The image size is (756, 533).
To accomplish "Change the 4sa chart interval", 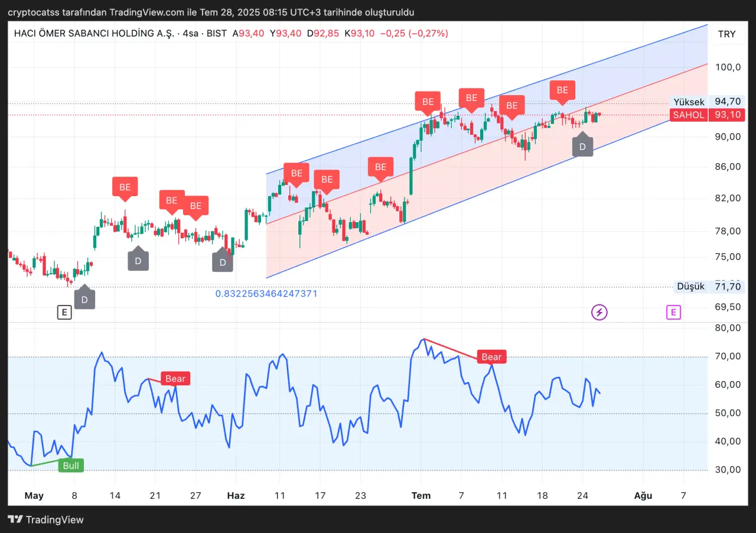I will (x=191, y=34).
